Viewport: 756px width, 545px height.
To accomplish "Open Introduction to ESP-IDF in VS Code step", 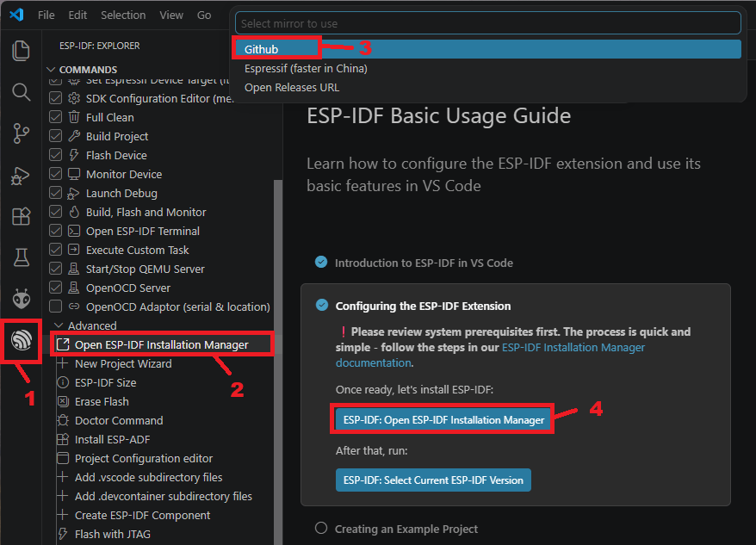I will [424, 263].
